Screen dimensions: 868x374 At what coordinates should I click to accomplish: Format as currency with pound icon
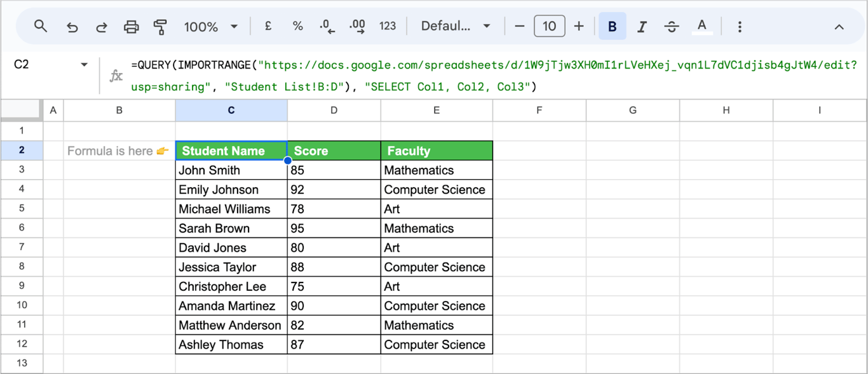(x=268, y=26)
